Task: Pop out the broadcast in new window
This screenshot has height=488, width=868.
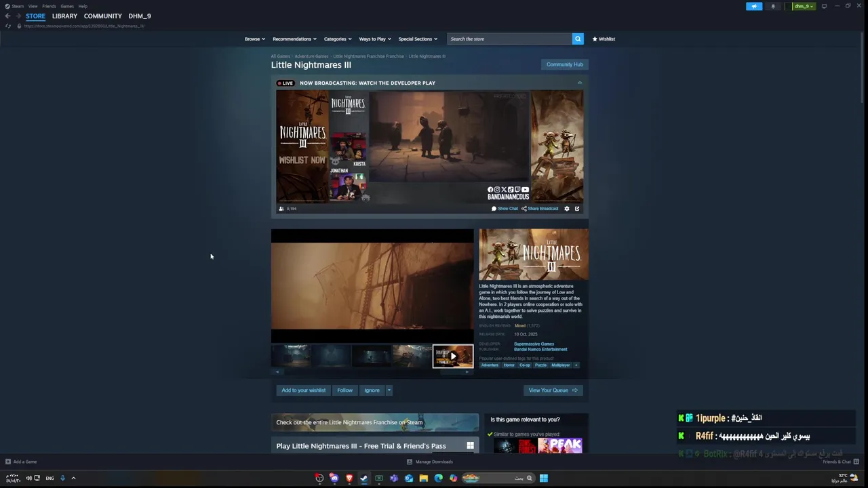Action: [x=577, y=209]
